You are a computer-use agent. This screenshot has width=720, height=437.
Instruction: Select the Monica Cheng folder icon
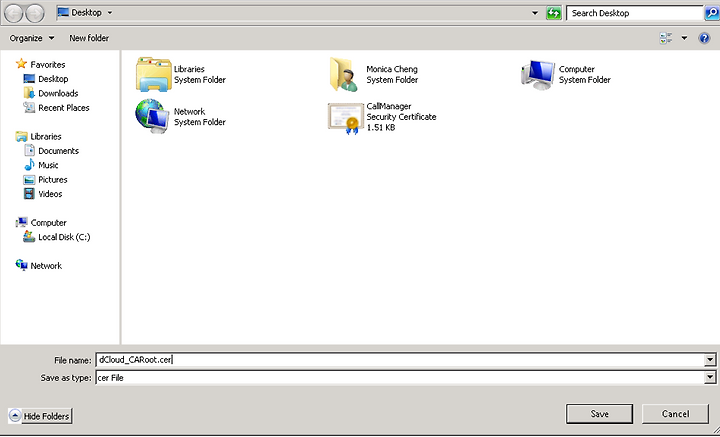pos(344,74)
